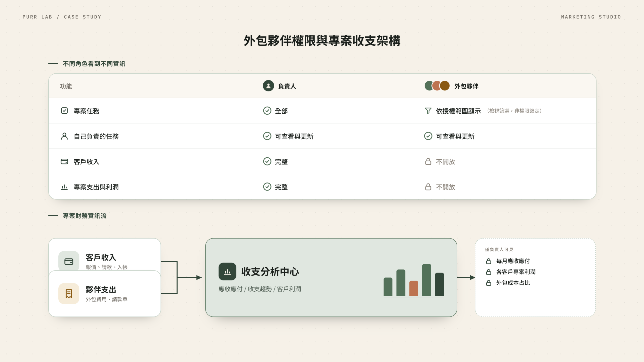Click the 收支分析中心 dark chart icon
Viewport: 644px width, 362px height.
pos(227,271)
